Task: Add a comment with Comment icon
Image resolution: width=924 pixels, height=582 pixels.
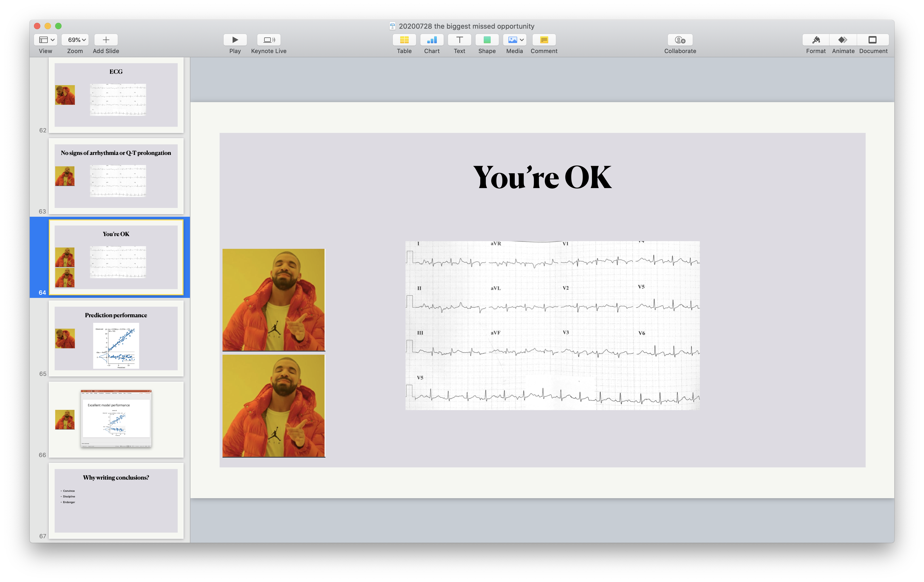Action: click(x=544, y=40)
